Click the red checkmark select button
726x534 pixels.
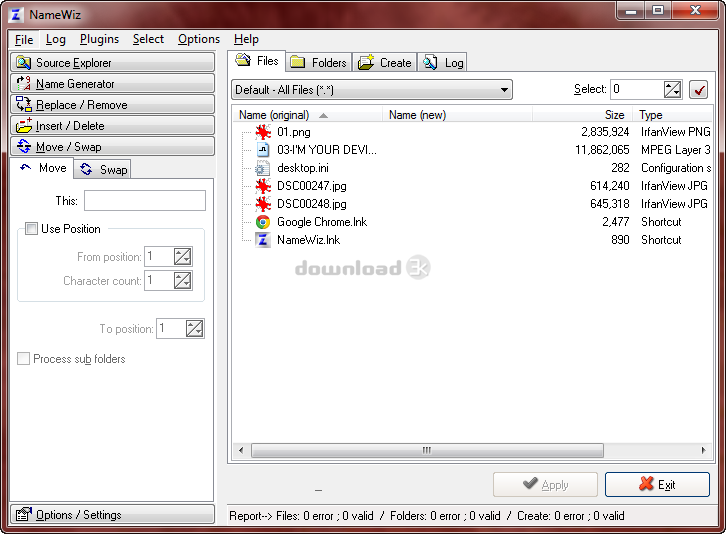[x=698, y=89]
